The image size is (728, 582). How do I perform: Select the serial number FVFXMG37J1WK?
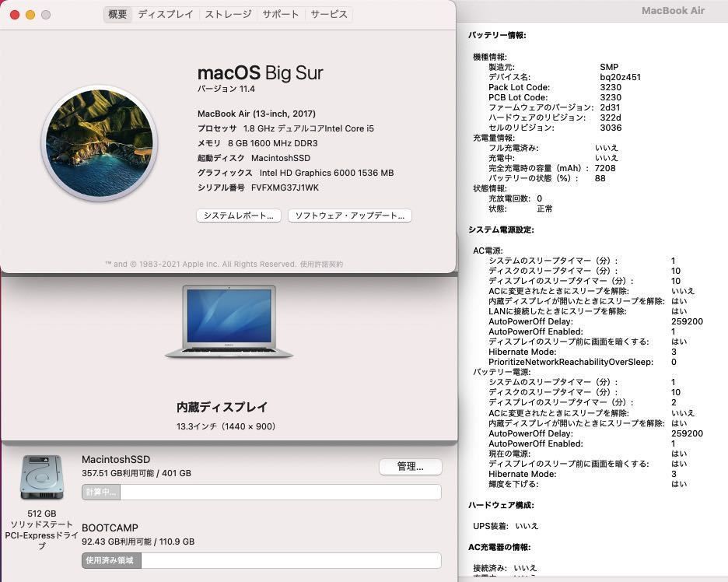(285, 188)
